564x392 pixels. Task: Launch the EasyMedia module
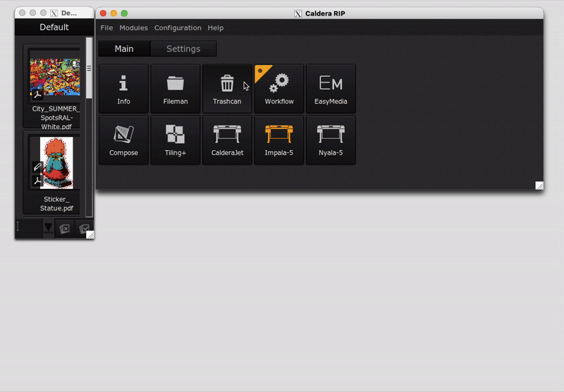tap(331, 89)
